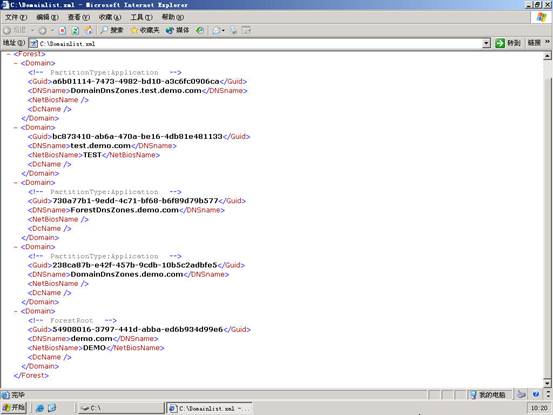Collapse the Forest root XML node

pyautogui.click(x=9, y=54)
